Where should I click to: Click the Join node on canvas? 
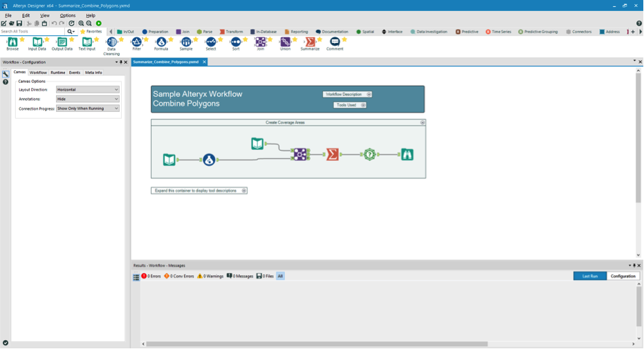pos(300,154)
